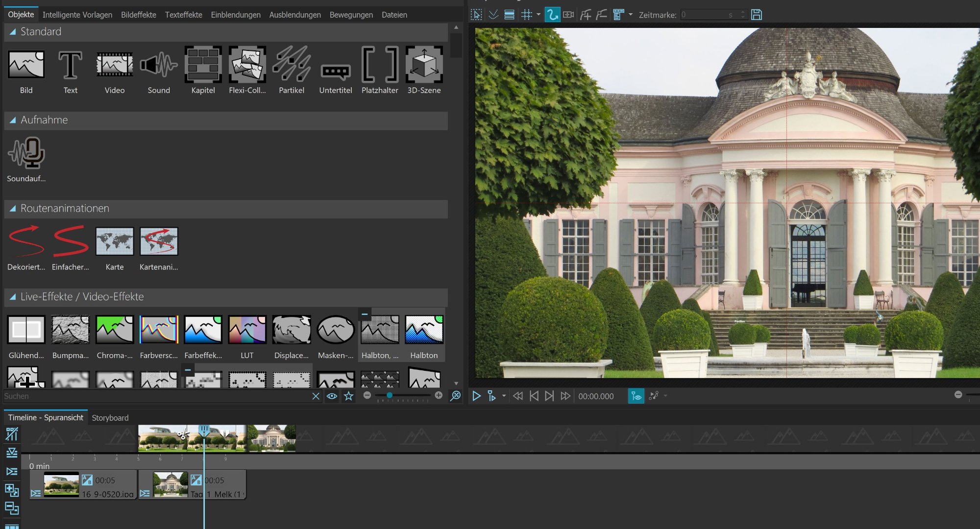The width and height of the screenshot is (980, 529).
Task: Select the Chroma-Key effect icon
Action: pyautogui.click(x=114, y=330)
